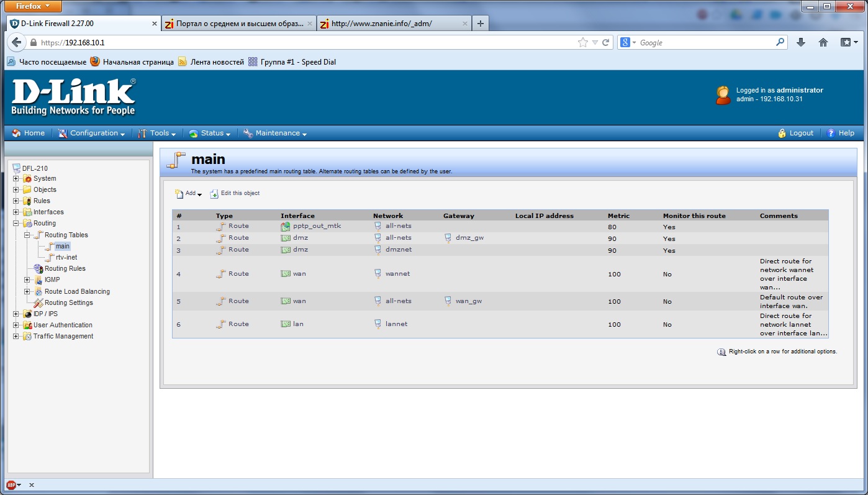Open the Firefox downloads arrow icon
This screenshot has height=495, width=868.
pyautogui.click(x=801, y=42)
